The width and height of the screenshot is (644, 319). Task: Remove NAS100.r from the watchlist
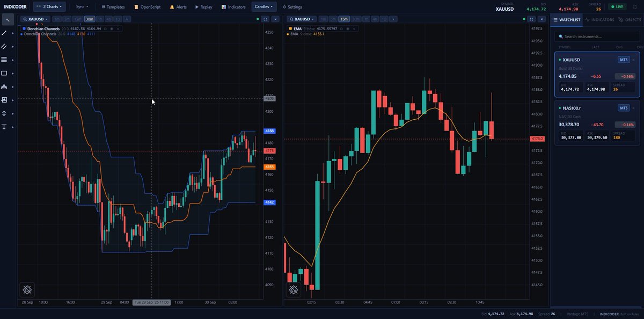point(633,108)
